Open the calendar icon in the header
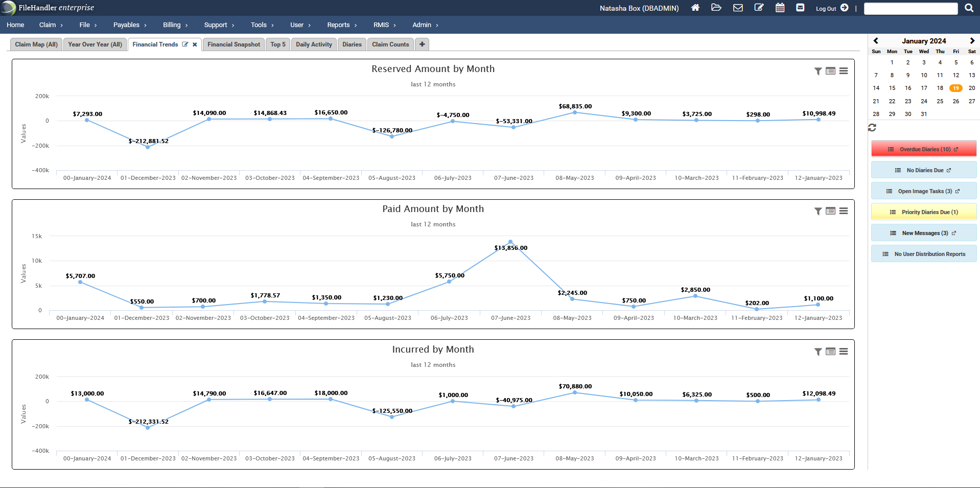Screen dimensions: 980x488 click(780, 8)
